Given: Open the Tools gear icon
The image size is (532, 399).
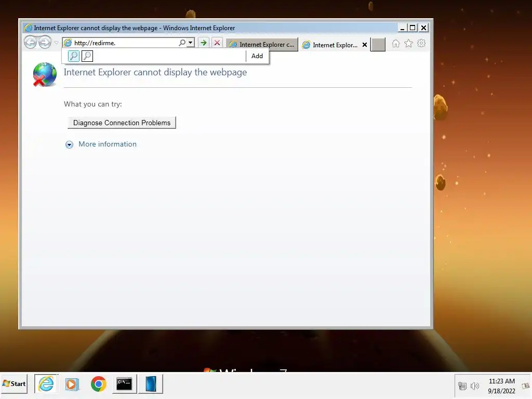Looking at the screenshot, I should (421, 44).
